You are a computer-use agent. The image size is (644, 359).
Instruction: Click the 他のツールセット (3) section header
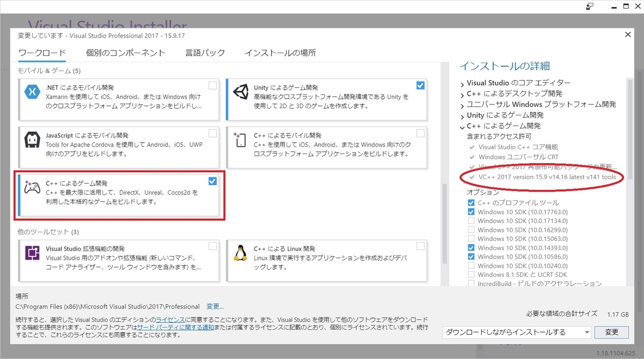click(x=48, y=232)
